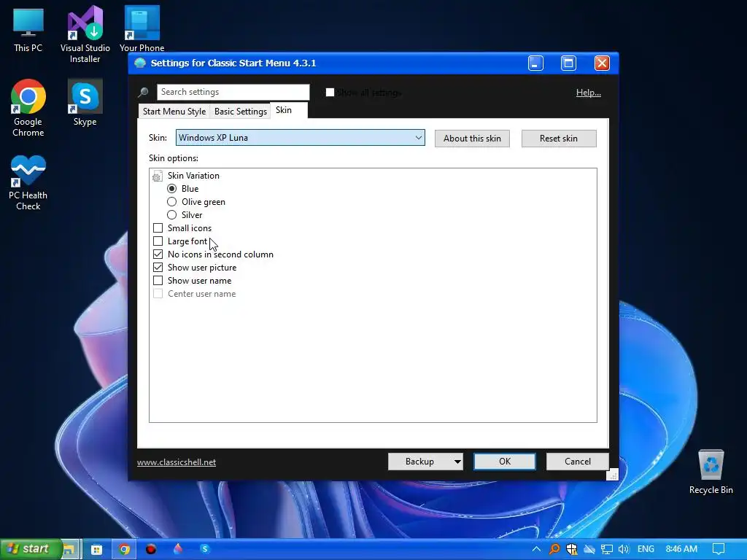Viewport: 747px width, 560px height.
Task: Open the Your Phone desktop shortcut
Action: [x=142, y=28]
